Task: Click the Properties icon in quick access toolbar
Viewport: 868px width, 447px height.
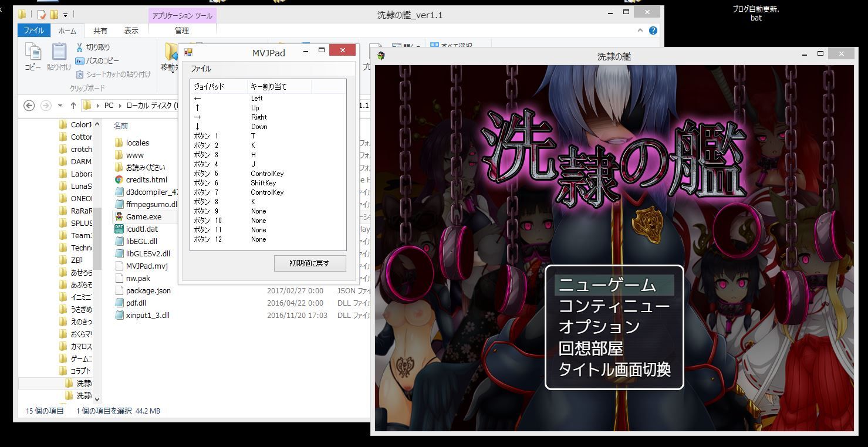Action: point(42,15)
